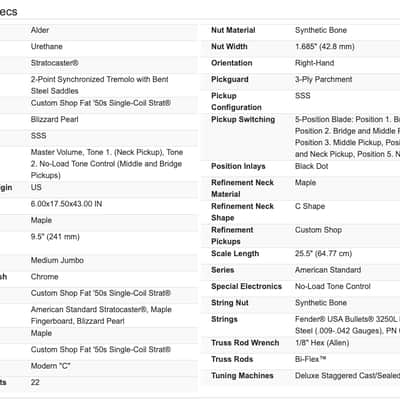Click the Blizzard Pearl color value

coord(54,120)
